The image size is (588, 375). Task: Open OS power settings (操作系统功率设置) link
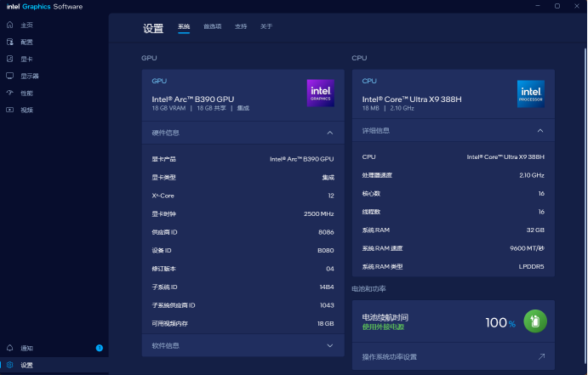coord(390,357)
